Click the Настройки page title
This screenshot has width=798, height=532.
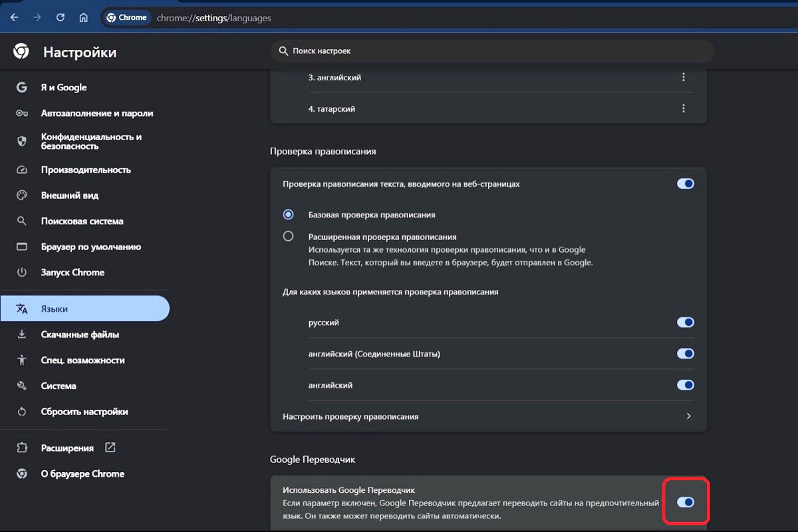pos(80,52)
